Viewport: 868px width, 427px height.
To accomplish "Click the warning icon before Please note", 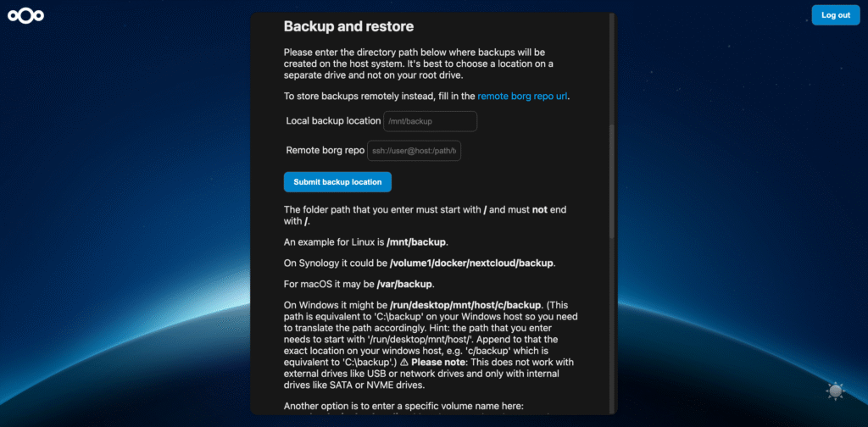I will coord(403,362).
